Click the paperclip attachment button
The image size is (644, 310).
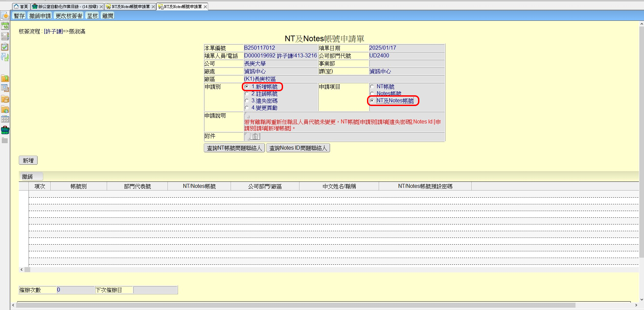click(x=255, y=136)
